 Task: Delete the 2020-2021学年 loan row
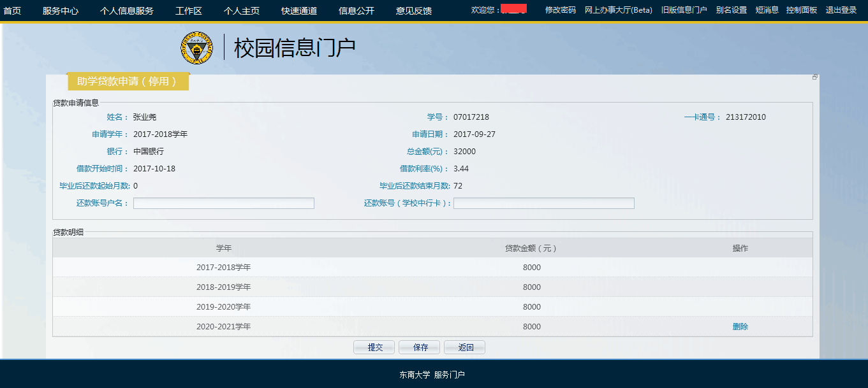(x=740, y=327)
